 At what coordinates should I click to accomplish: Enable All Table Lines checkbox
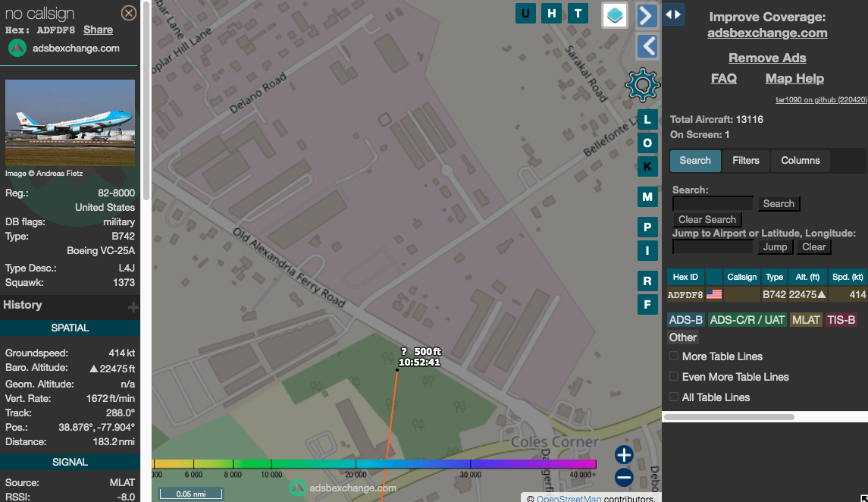point(674,397)
